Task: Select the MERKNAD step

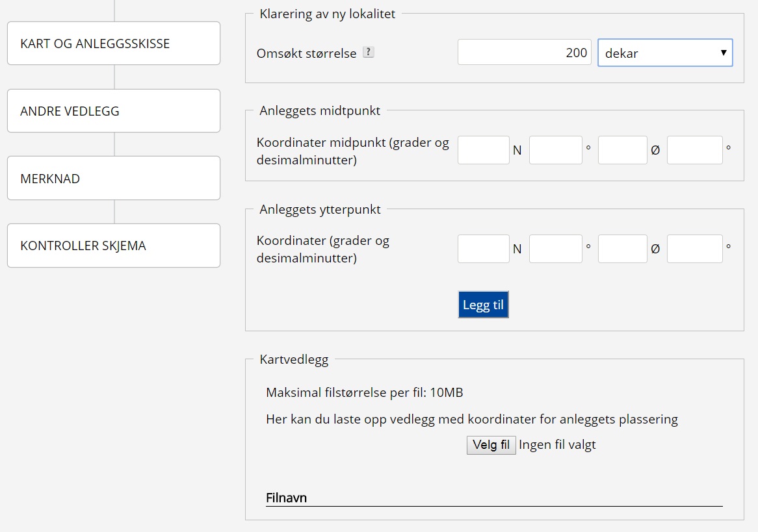Action: [114, 179]
